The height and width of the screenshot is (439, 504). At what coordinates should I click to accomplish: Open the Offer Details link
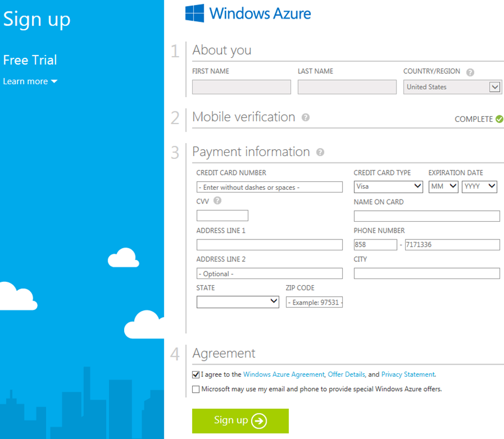tap(346, 374)
